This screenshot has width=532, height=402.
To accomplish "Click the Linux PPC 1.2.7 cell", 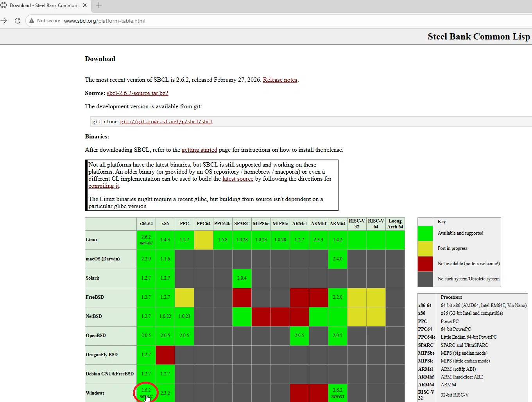I will pos(184,240).
